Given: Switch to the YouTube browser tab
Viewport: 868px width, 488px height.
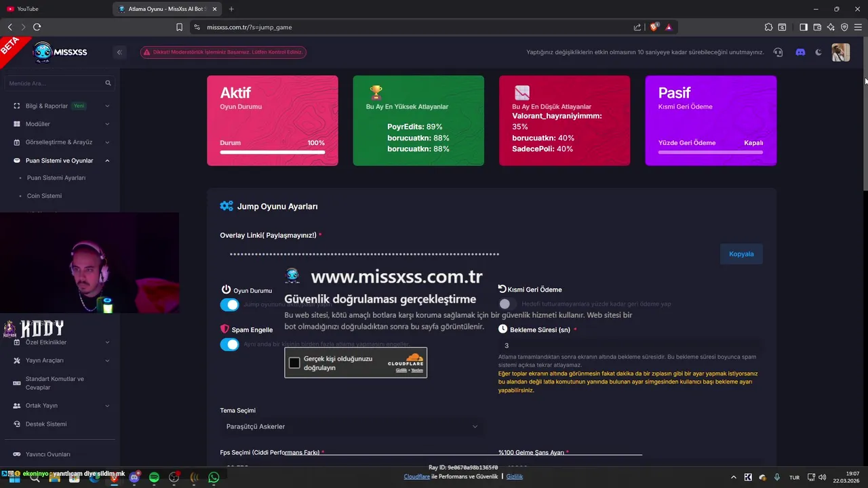Looking at the screenshot, I should tap(56, 9).
